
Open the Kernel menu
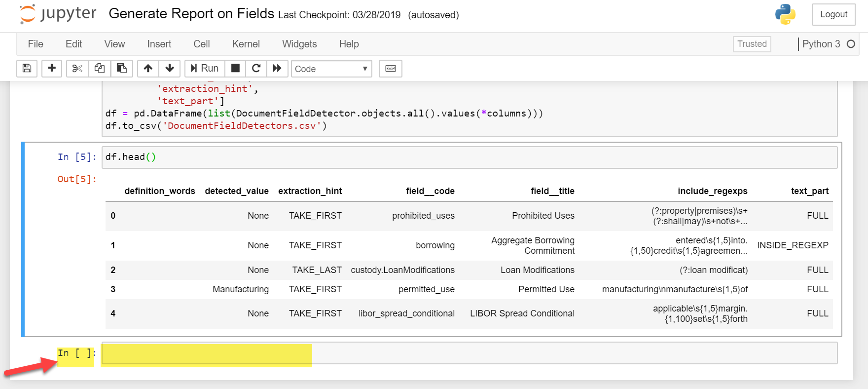[x=246, y=44]
